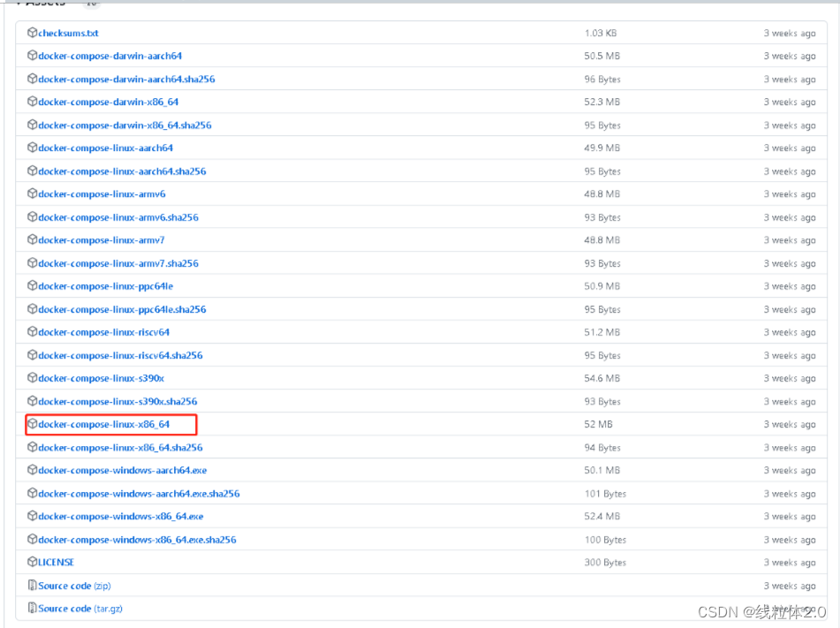Click package icon next to docker-compose-linux-x86_64

(x=32, y=424)
